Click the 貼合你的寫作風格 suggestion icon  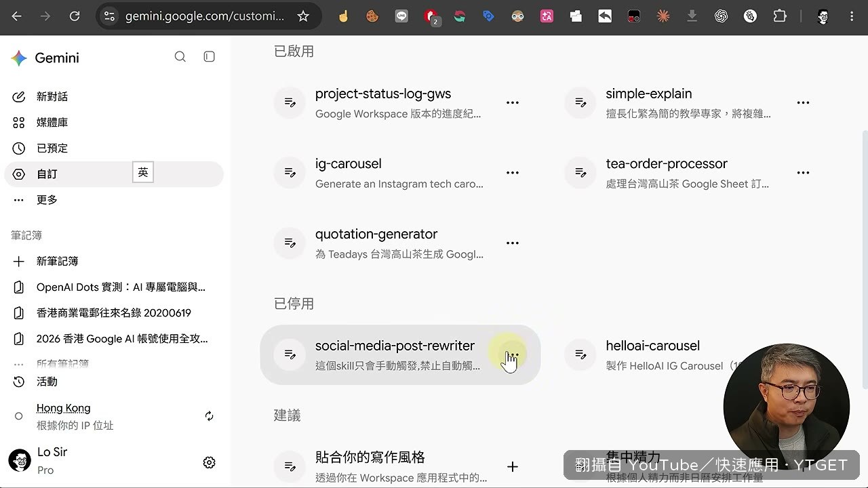click(x=290, y=466)
